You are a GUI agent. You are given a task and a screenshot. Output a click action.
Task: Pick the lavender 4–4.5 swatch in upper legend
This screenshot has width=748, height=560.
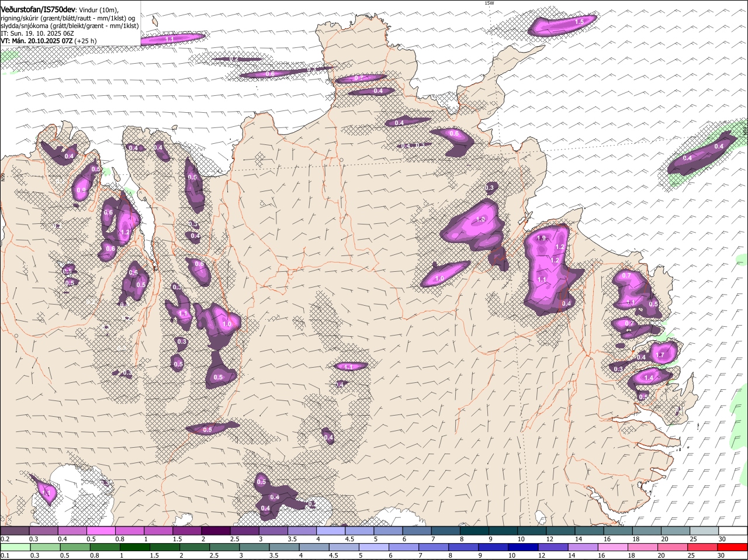pos(331,530)
